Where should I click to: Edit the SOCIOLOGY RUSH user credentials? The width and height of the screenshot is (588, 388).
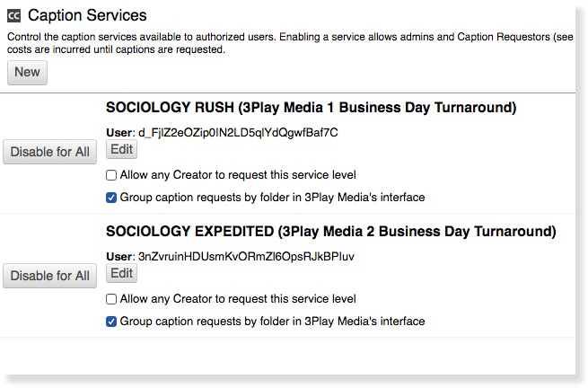coord(121,149)
